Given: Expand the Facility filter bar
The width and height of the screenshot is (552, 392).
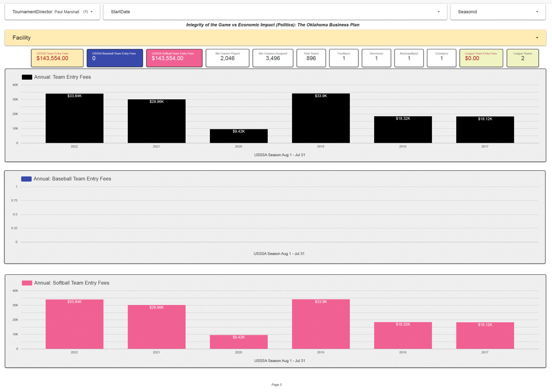Looking at the screenshot, I should 275,38.
